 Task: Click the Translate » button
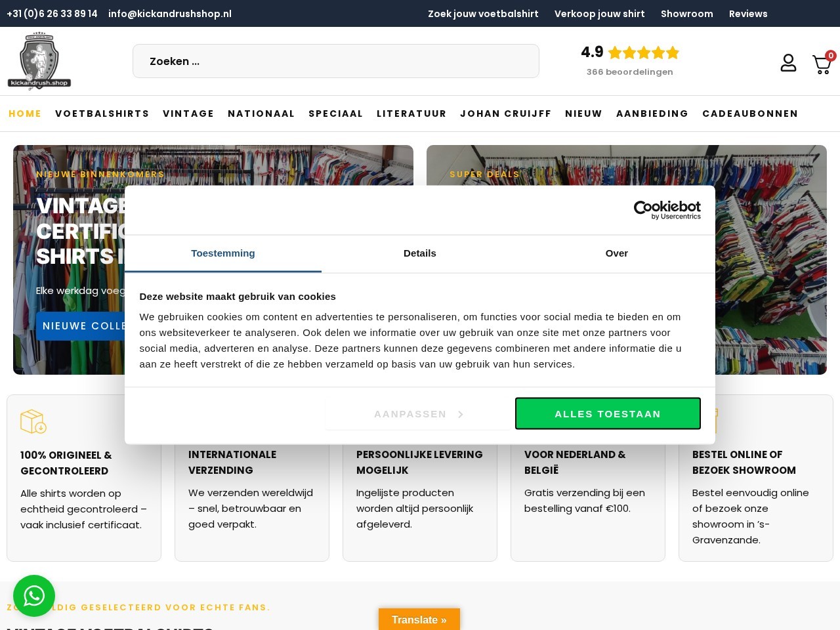[x=419, y=619]
